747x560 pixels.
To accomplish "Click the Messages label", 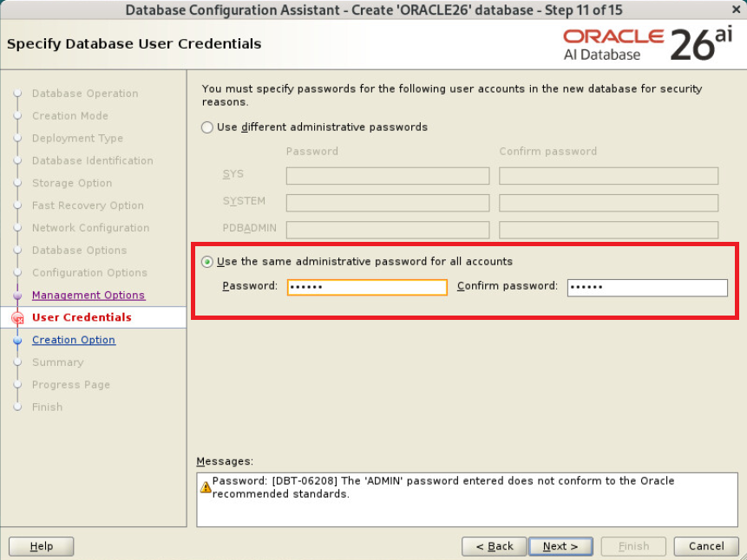I will [x=225, y=461].
